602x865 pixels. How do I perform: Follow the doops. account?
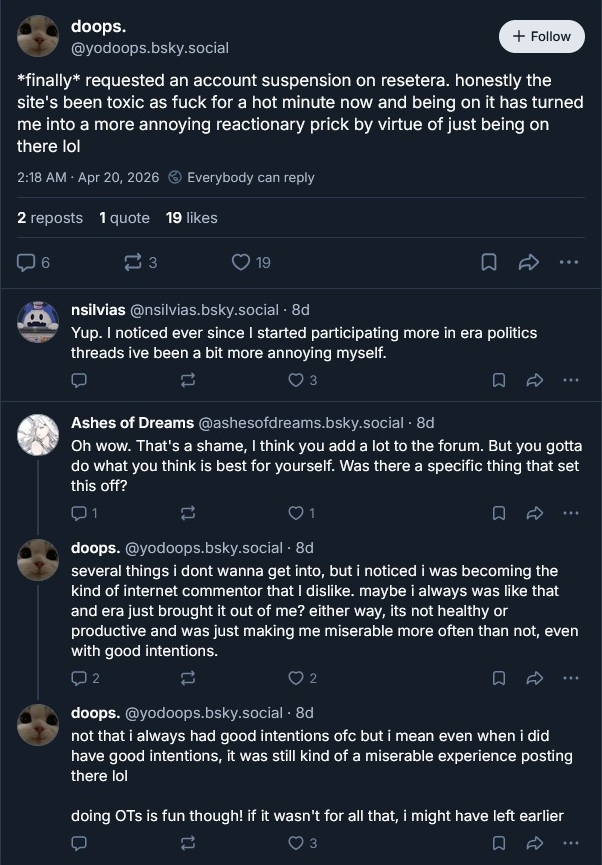pos(541,36)
